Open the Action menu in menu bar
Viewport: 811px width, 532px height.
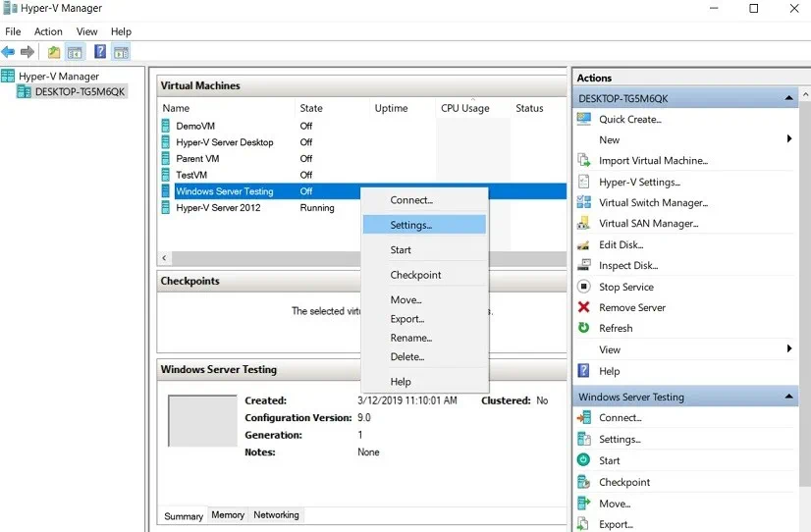pyautogui.click(x=48, y=32)
